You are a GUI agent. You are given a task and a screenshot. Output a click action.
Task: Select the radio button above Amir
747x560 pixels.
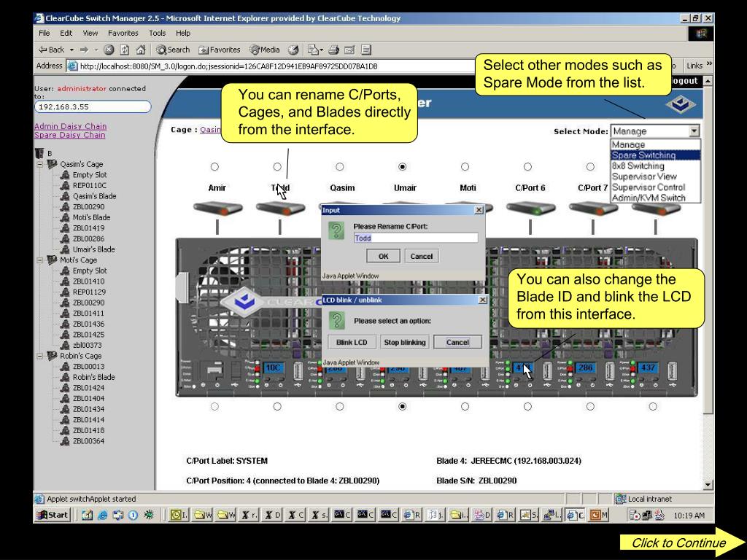pos(214,167)
